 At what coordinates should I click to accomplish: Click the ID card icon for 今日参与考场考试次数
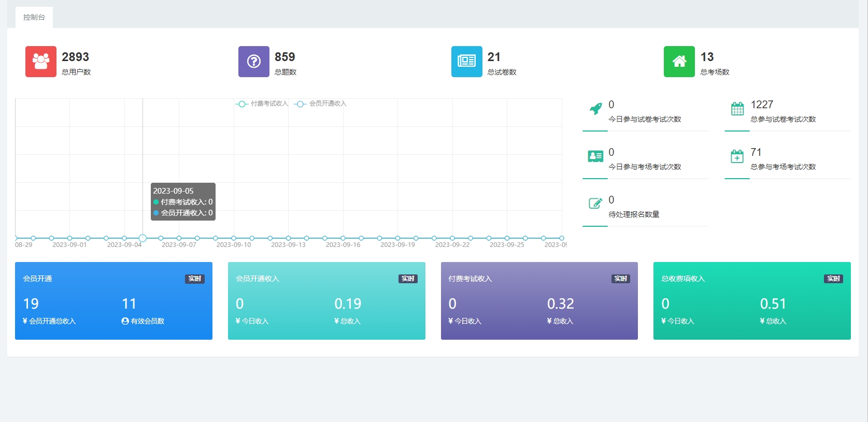[x=595, y=156]
